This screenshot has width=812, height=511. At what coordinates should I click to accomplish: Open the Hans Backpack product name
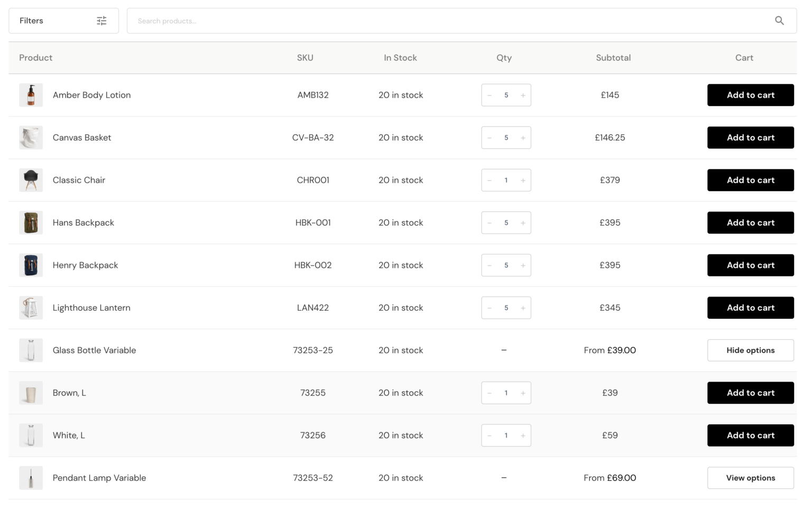coord(83,222)
